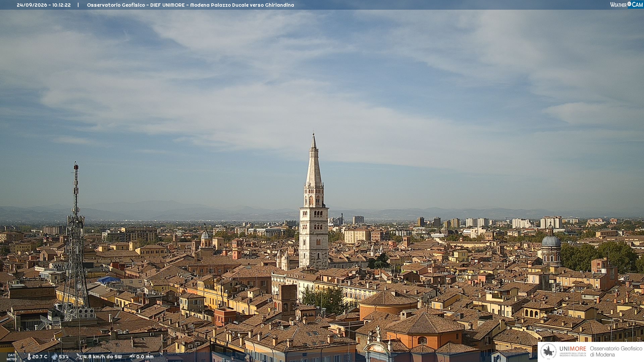Click the Ghirlandina bell tower spire
The image size is (644, 362).
[x=314, y=161]
